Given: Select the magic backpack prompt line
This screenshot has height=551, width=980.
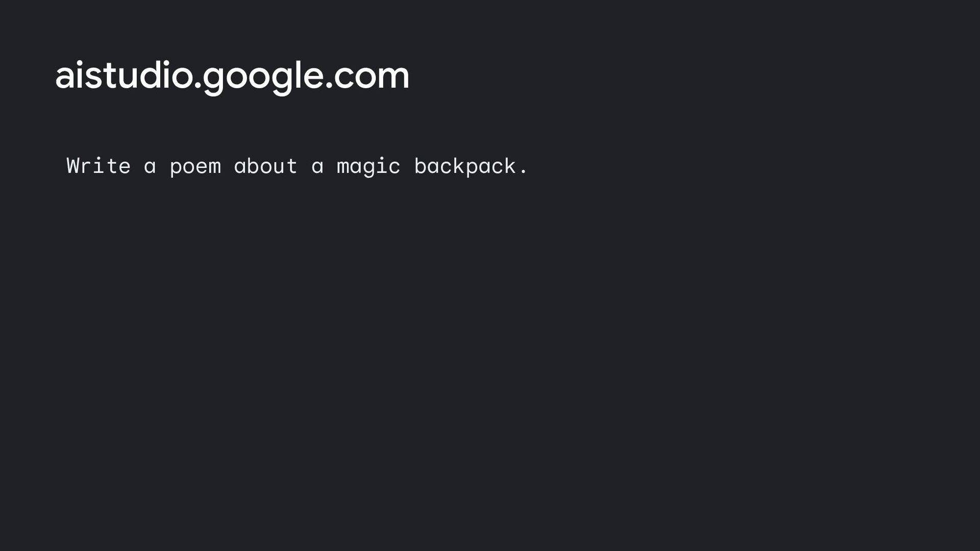Looking at the screenshot, I should click(297, 167).
